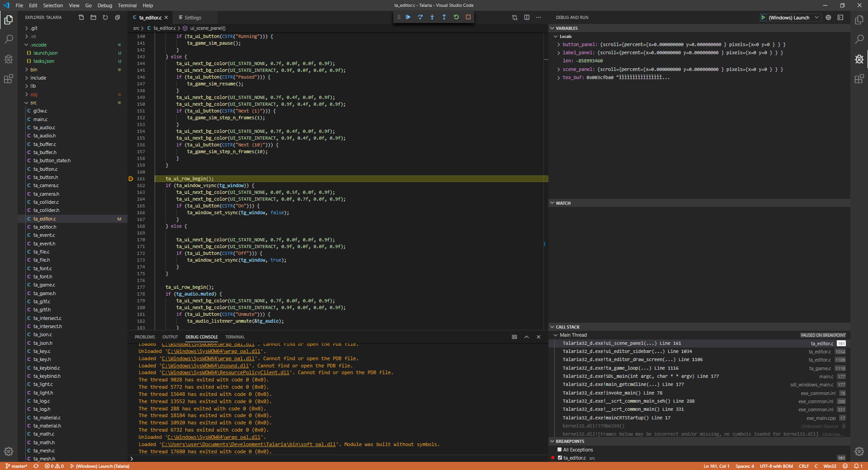
Task: Uncheck the All Exceptions breakpoint option
Action: point(560,450)
